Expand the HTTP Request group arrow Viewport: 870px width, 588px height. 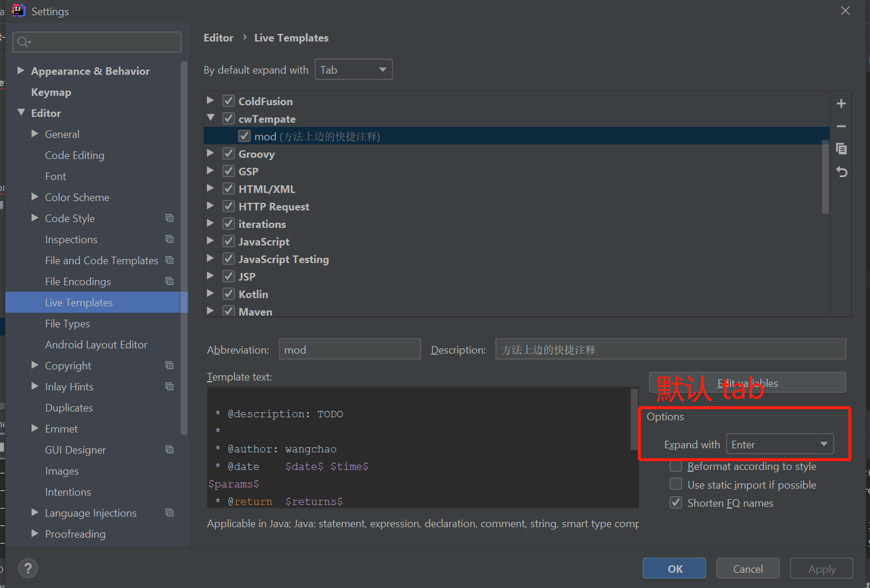click(x=210, y=206)
